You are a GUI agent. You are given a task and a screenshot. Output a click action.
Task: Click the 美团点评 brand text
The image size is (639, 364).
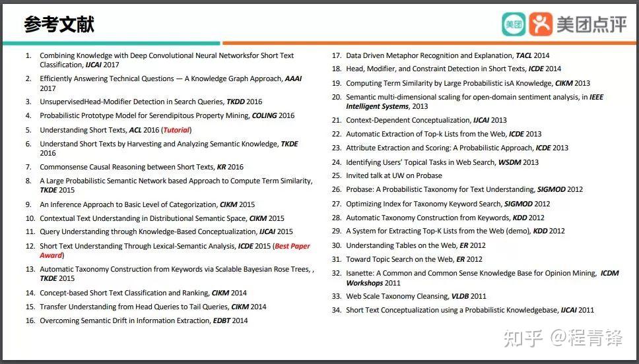click(591, 24)
